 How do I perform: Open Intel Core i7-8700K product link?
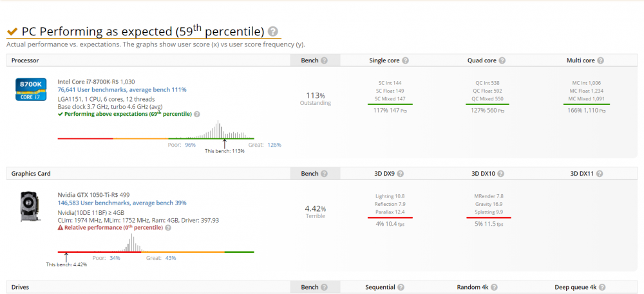96,82
